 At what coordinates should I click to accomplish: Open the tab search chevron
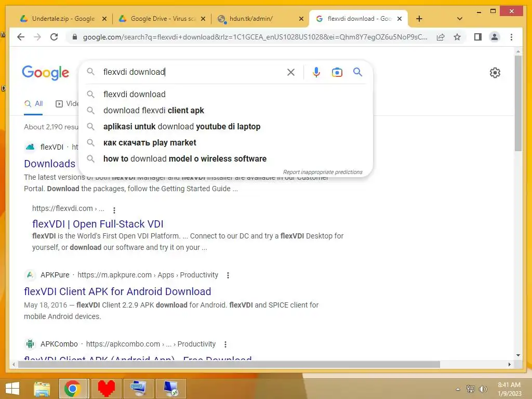point(460,19)
